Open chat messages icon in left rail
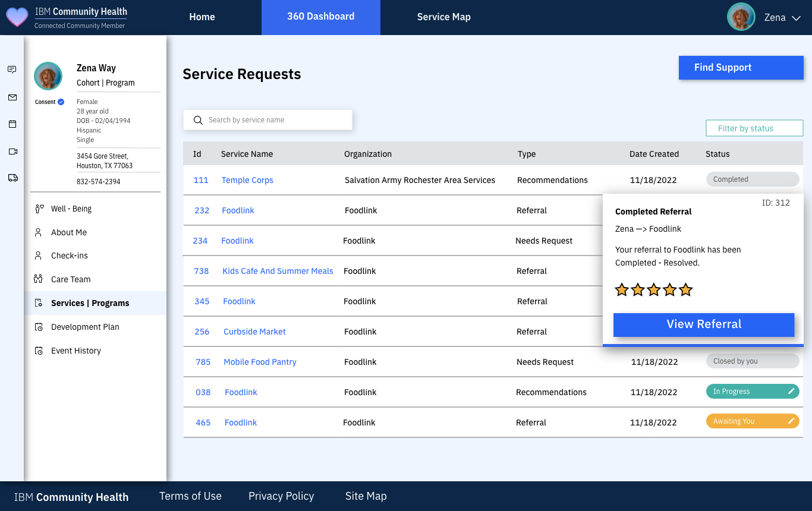This screenshot has height=511, width=812. 12,70
